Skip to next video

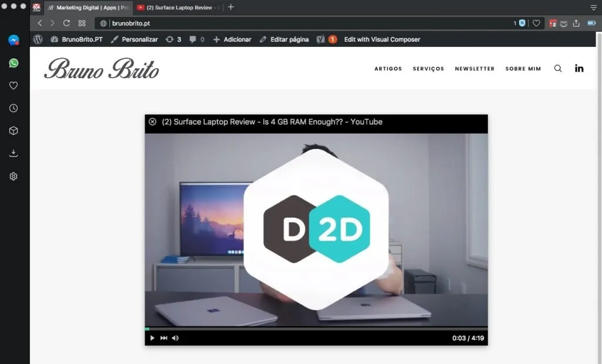163,338
